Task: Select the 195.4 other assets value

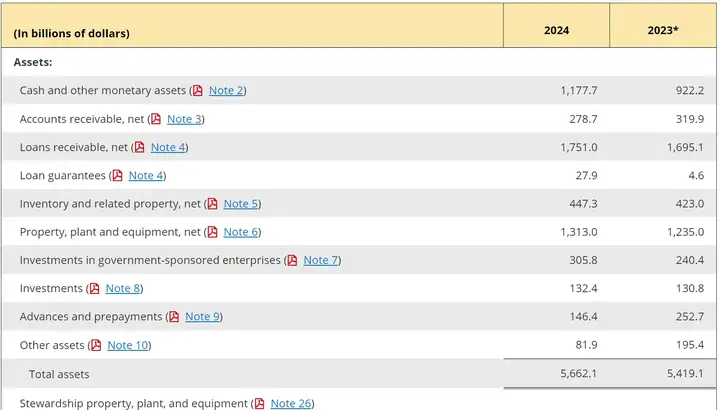Action: (x=690, y=345)
